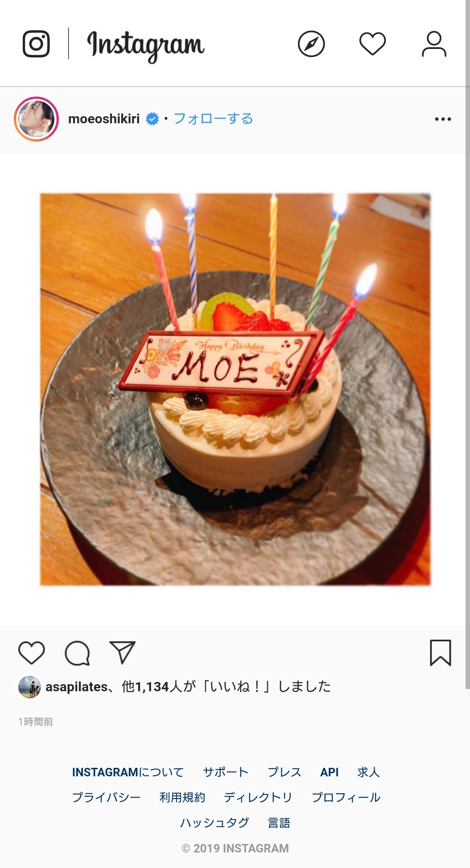Open asapilates profile from likes

tap(77, 687)
